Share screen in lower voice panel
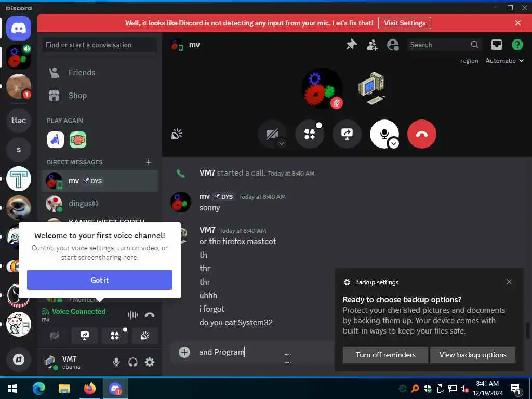532x399 pixels. pos(85,336)
